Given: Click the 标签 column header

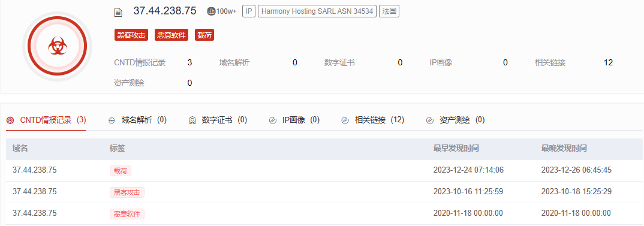Looking at the screenshot, I should (117, 148).
